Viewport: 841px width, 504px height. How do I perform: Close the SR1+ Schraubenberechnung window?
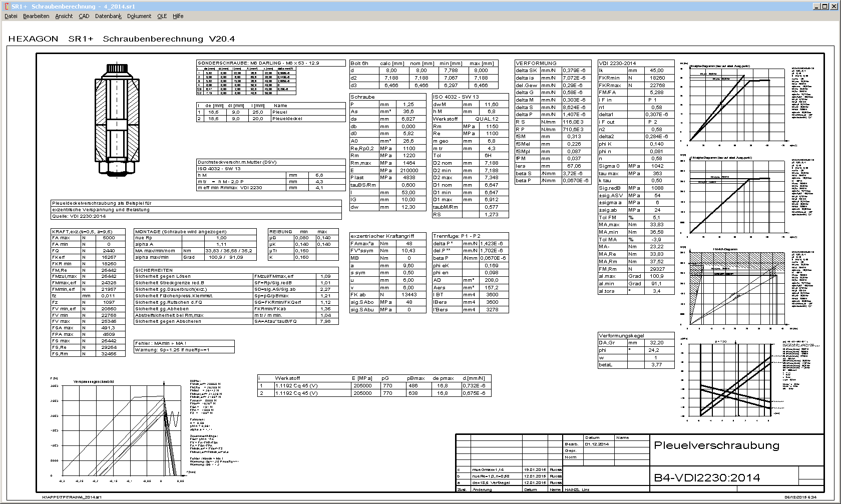point(834,7)
